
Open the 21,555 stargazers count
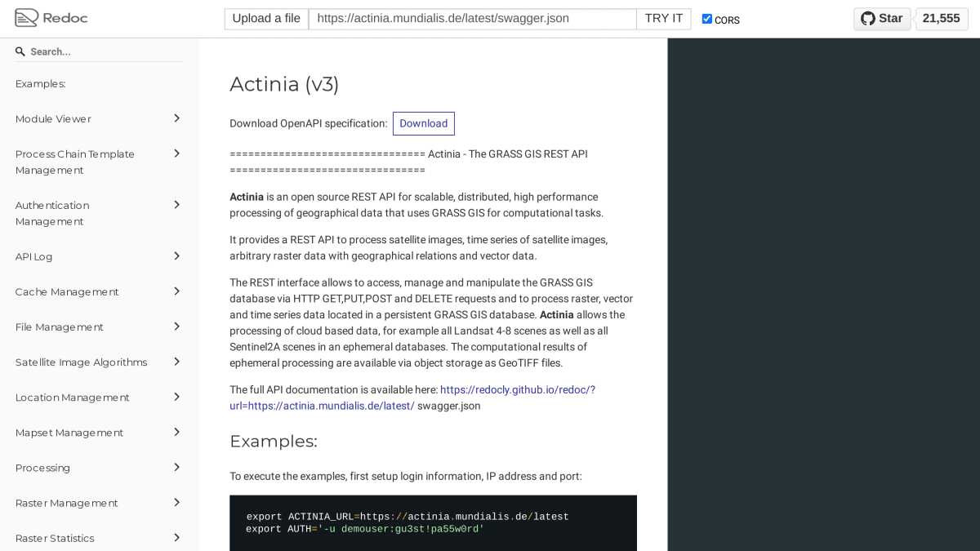coord(942,19)
